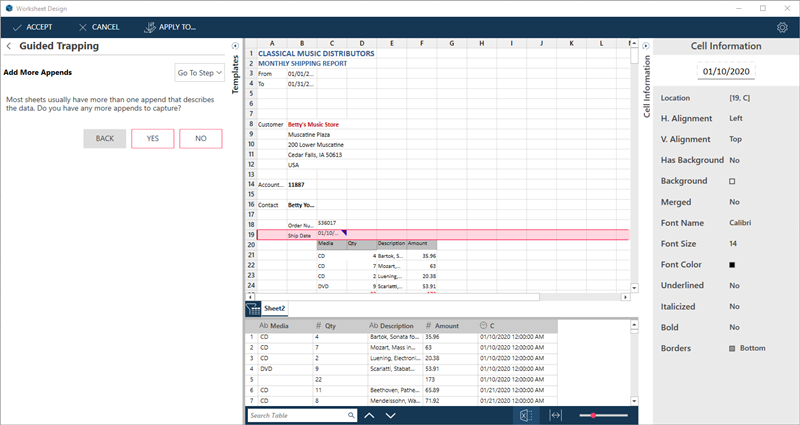Collapse the Templates side panel

235,46
